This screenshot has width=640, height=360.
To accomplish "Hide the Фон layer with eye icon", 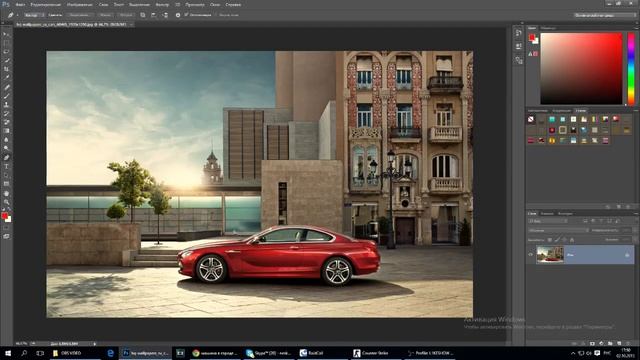I will click(531, 255).
